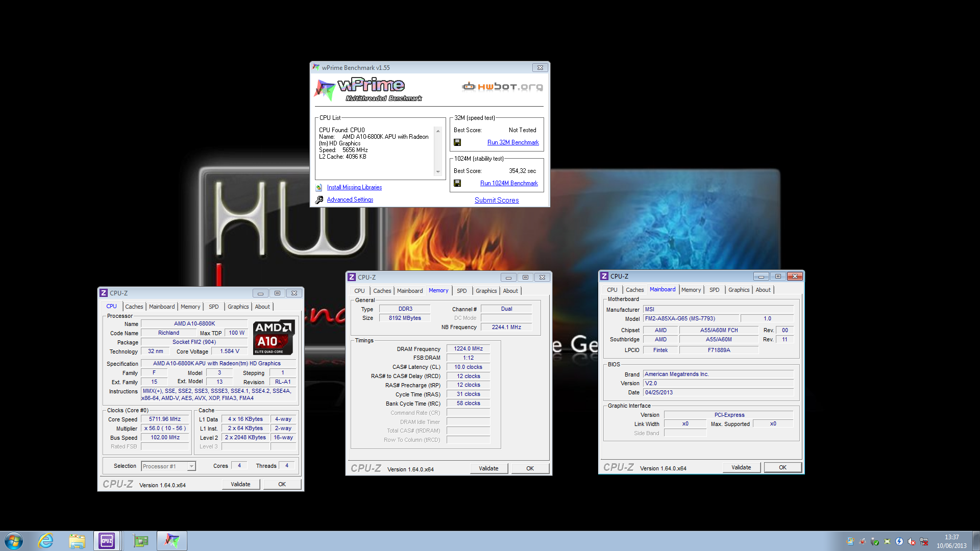Viewport: 980px width, 551px height.
Task: Click the green circuit board taskbar icon
Action: pyautogui.click(x=140, y=541)
